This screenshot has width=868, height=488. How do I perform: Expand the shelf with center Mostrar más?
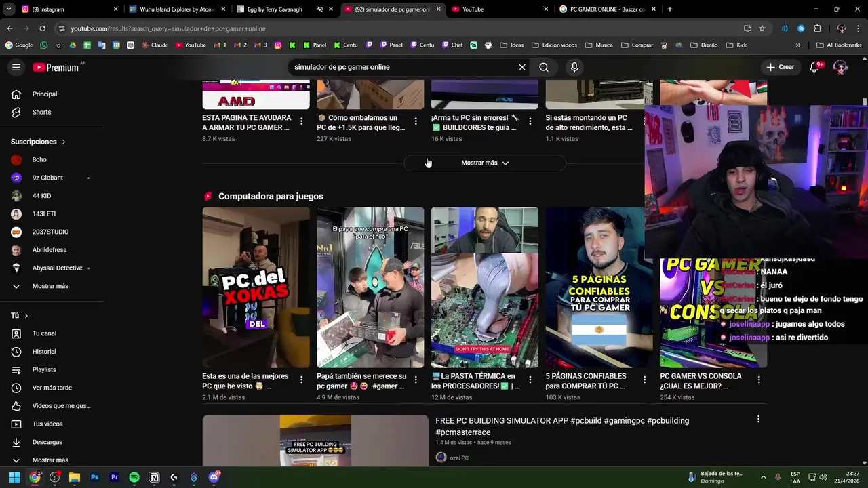485,163
